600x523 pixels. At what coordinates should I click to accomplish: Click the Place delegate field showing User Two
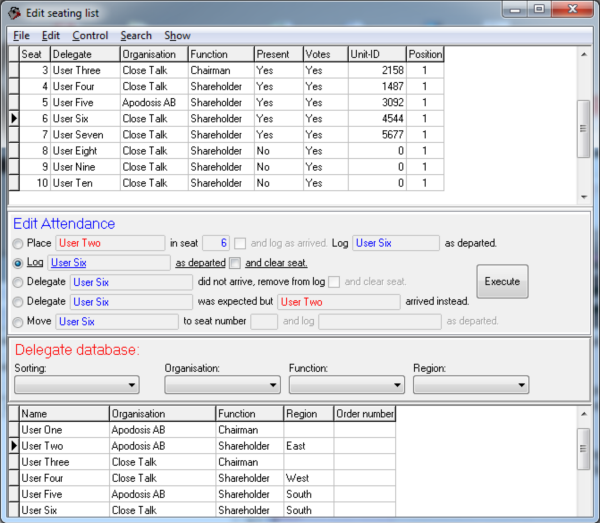point(110,243)
